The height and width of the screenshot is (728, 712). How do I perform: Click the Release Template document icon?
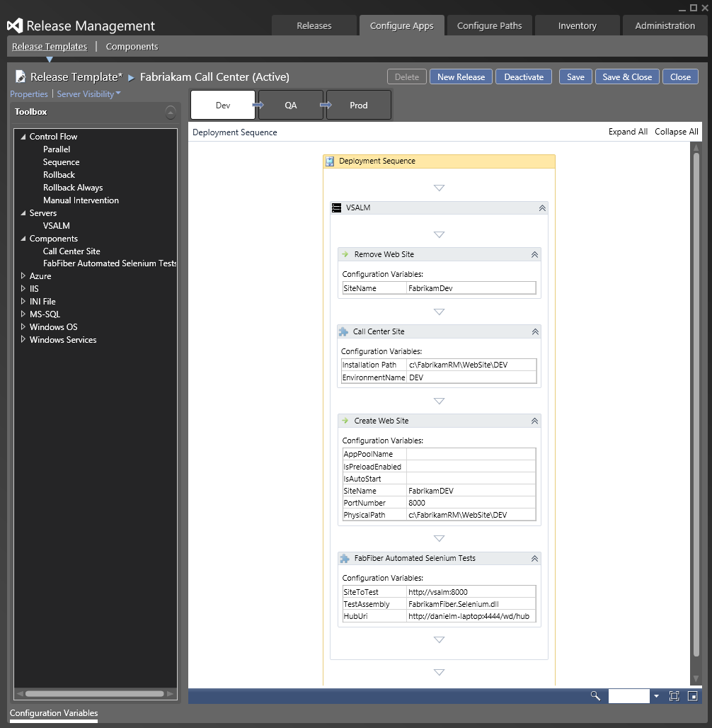pyautogui.click(x=21, y=76)
